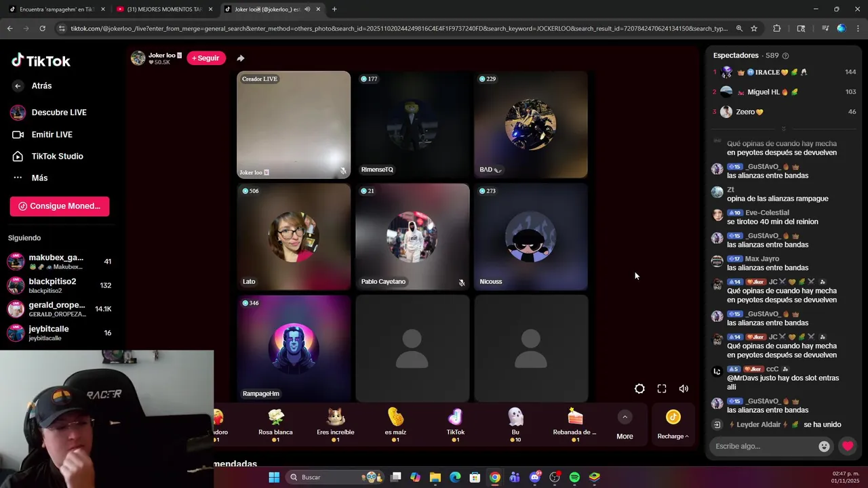
Task: Open the Recharge coins menu
Action: click(673, 425)
